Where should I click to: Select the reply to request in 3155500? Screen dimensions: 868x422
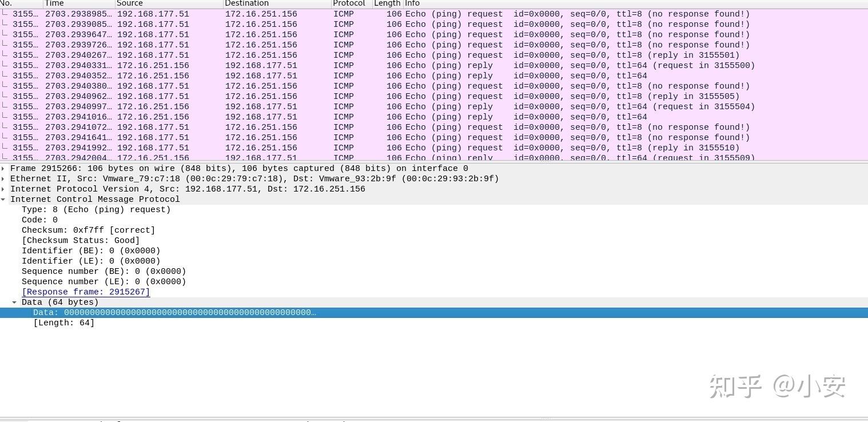tap(434, 66)
